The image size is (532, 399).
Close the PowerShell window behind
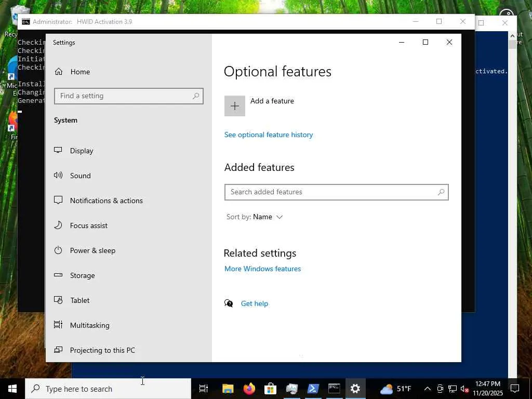click(505, 23)
